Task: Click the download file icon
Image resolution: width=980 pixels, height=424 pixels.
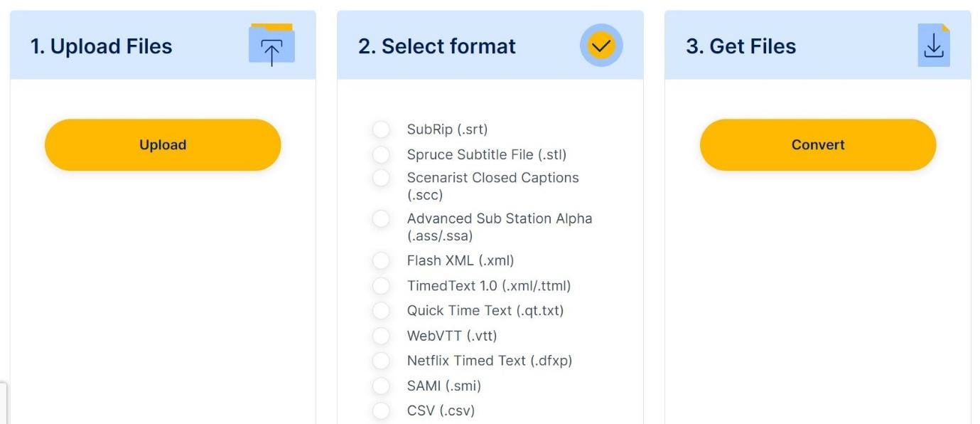Action: point(933,46)
